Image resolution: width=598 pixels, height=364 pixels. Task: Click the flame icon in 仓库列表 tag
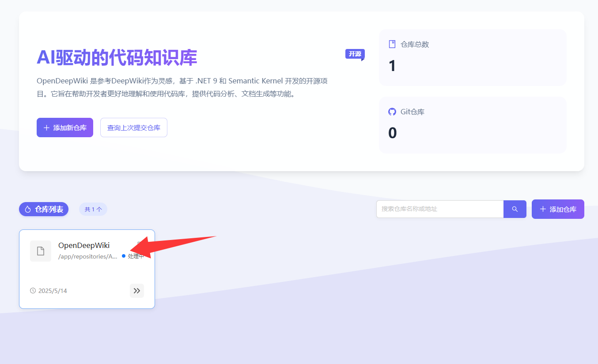pyautogui.click(x=28, y=209)
